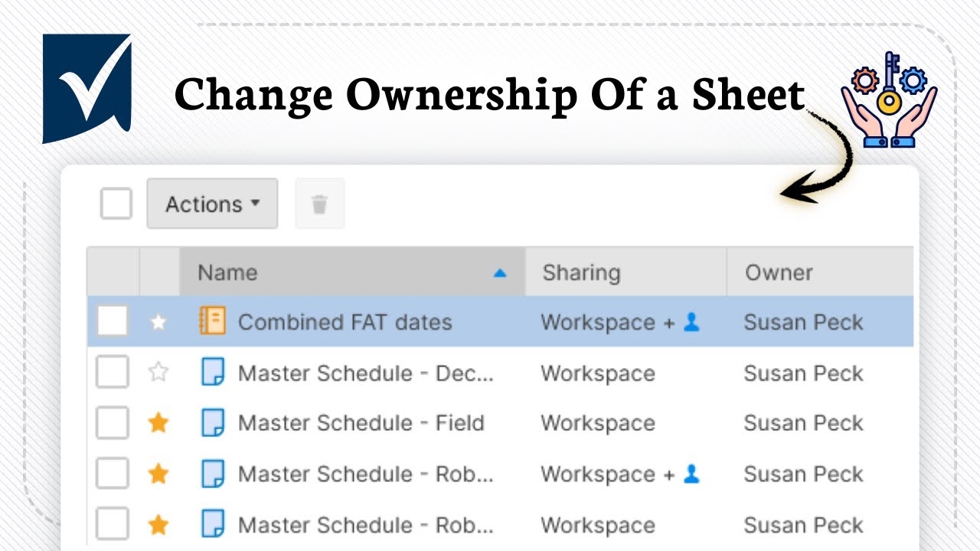Screen dimensions: 980x551
Task: Click sheet icon of Rob... row shared Workspace +
Action: pyautogui.click(x=213, y=474)
